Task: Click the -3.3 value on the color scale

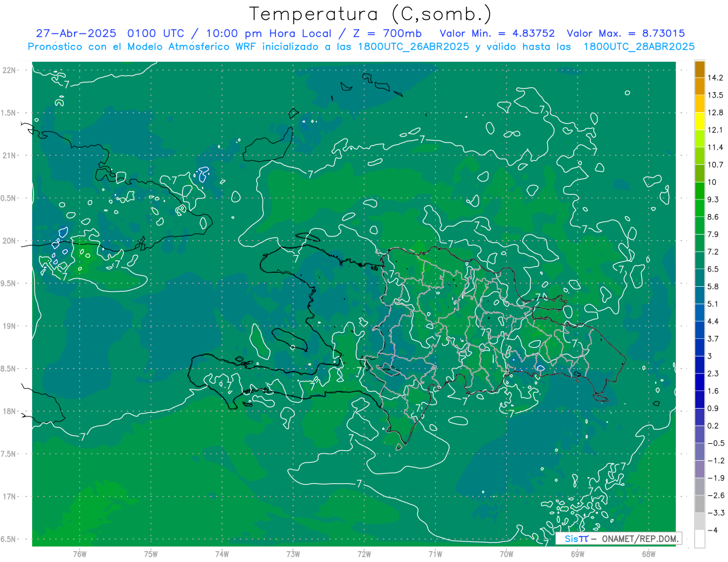Action: [715, 513]
